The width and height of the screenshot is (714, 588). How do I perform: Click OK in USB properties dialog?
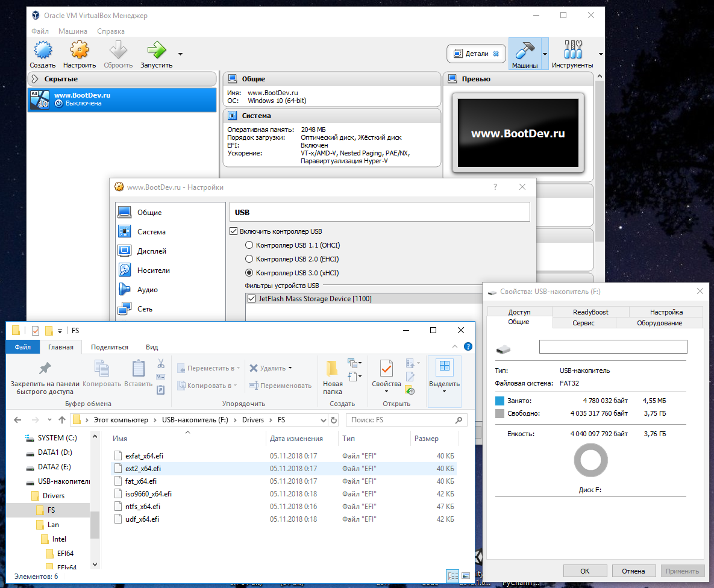coord(584,571)
